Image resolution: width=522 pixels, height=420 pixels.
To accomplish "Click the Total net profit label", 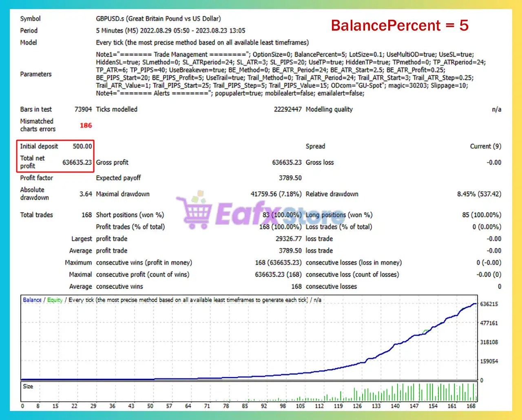I will point(33,162).
